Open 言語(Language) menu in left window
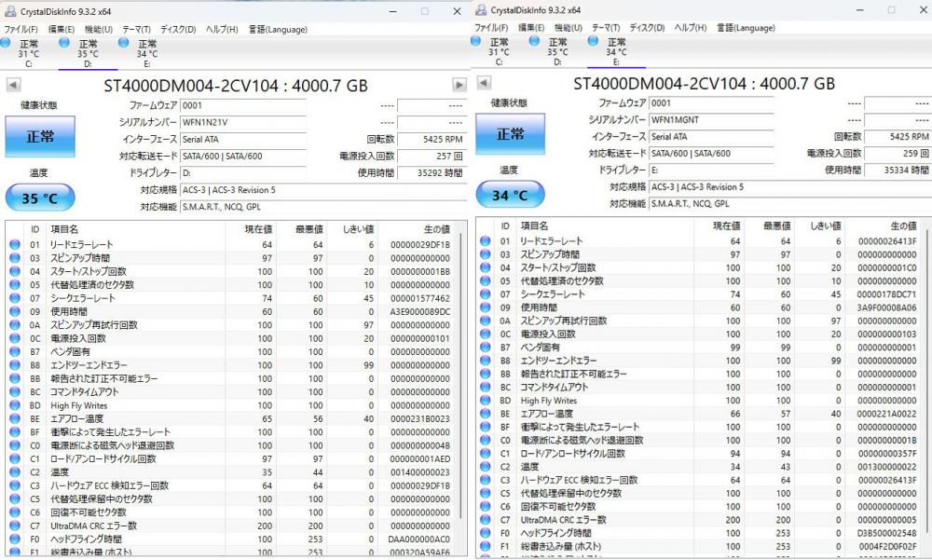Screen dimensions: 932x560 coord(278,29)
